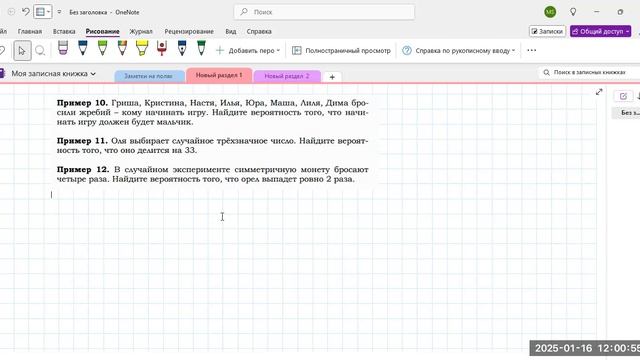Open the ribbon three-dots overflow menu
This screenshot has width=640, height=360.
(531, 50)
